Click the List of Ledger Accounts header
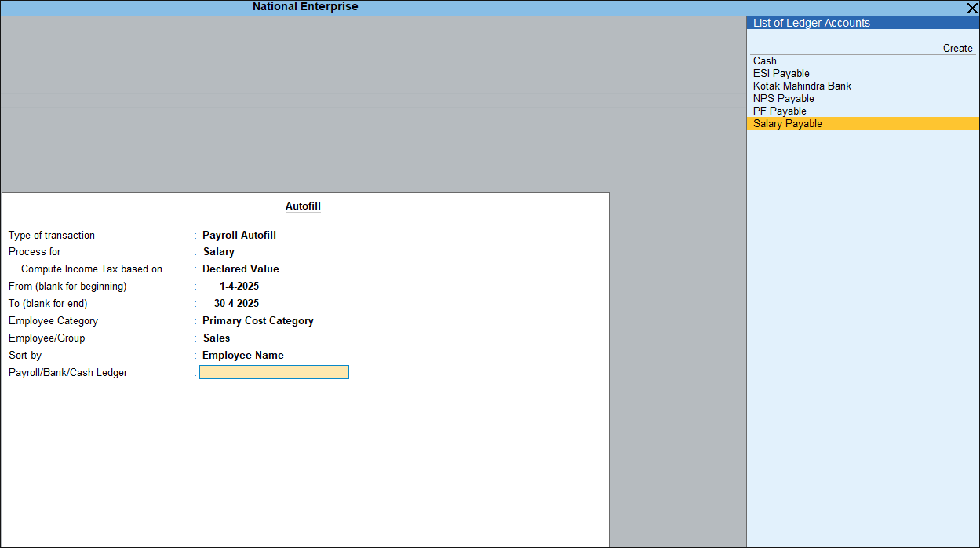Viewport: 980px width, 548px height. tap(811, 24)
